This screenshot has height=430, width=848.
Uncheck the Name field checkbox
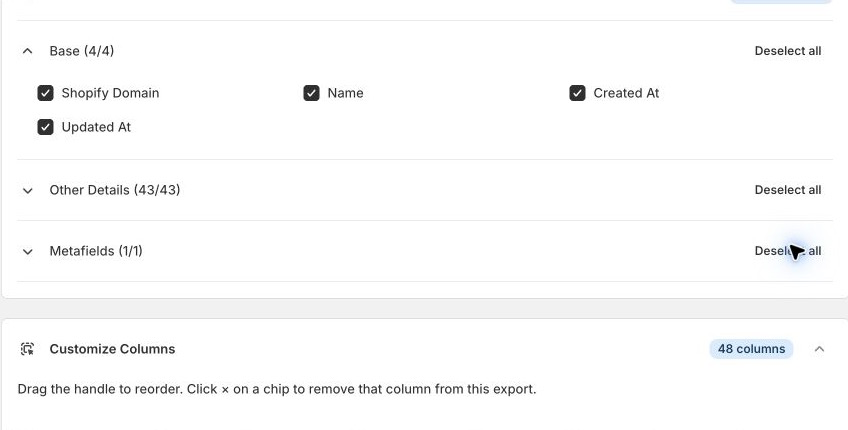[312, 93]
